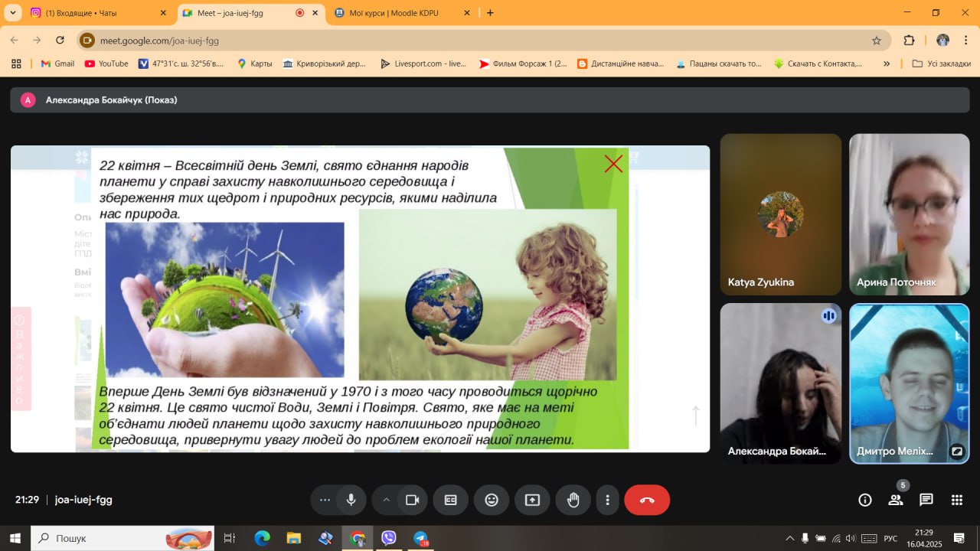980x551 pixels.
Task: Open the chat with everyone
Action: pos(926,500)
